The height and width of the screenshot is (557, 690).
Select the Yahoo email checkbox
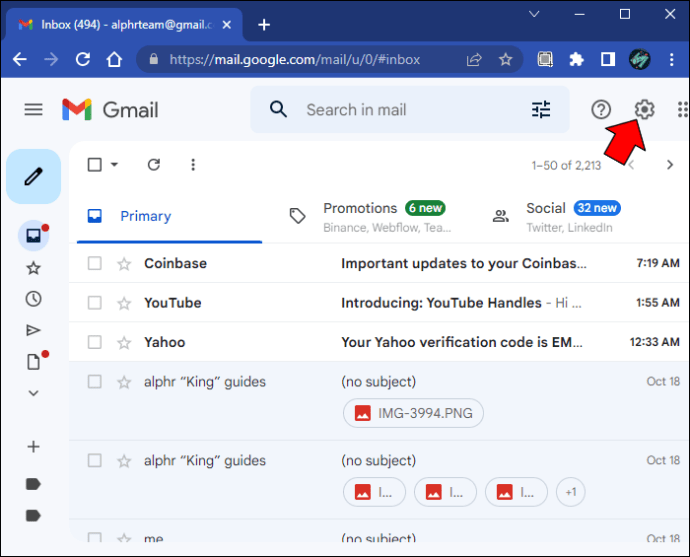[95, 342]
